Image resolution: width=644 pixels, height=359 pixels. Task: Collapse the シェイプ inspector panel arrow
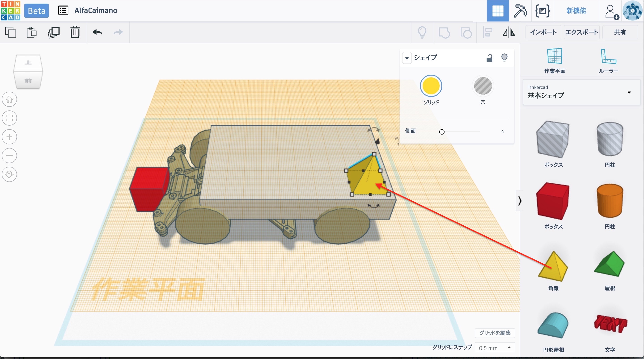coord(407,58)
